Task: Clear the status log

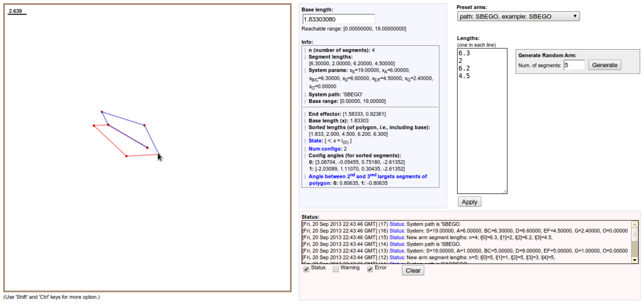Action: [x=412, y=271]
